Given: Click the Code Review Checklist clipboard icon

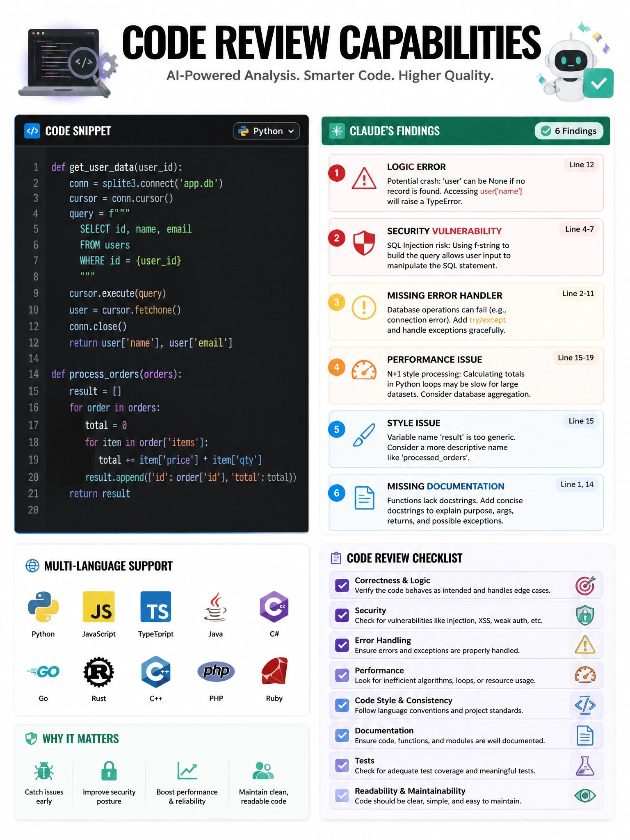Looking at the screenshot, I should coord(336,558).
